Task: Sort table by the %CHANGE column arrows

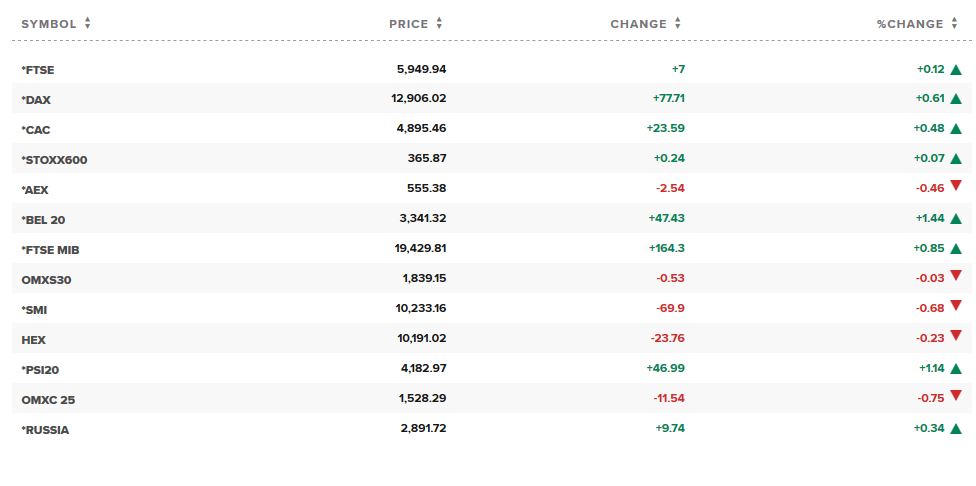Action: pos(954,24)
